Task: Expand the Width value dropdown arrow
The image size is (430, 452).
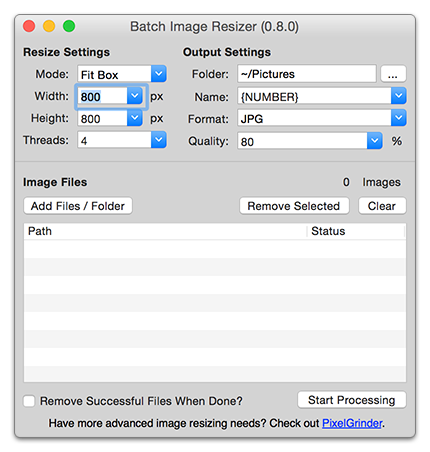Action: click(135, 96)
